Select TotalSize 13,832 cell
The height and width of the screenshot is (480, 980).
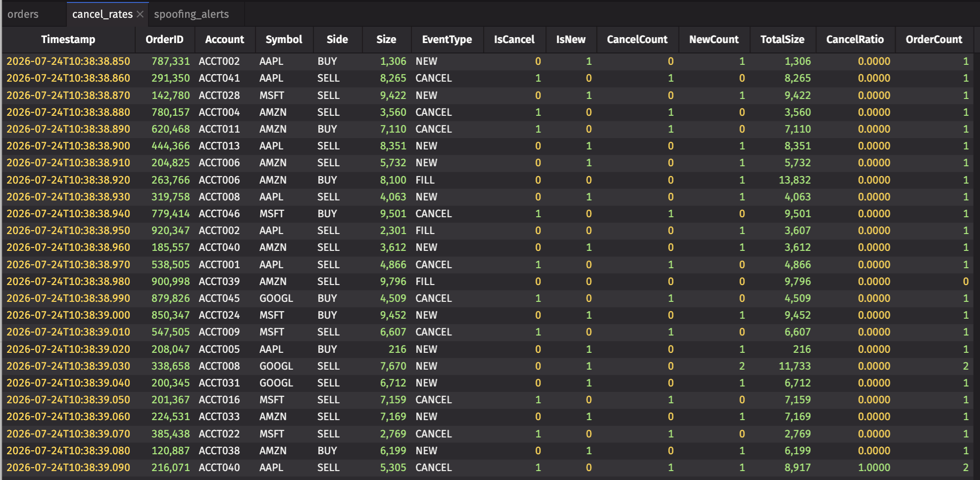tap(783, 180)
